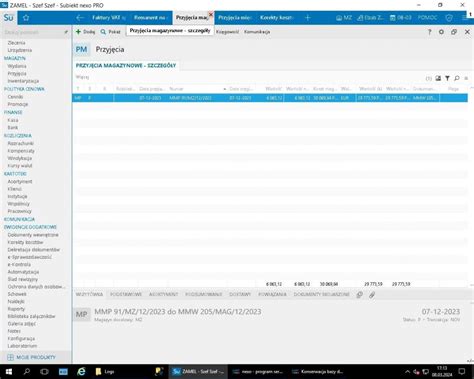Go back with the arrow icon
This screenshot has width=474, height=379.
[x=80, y=18]
